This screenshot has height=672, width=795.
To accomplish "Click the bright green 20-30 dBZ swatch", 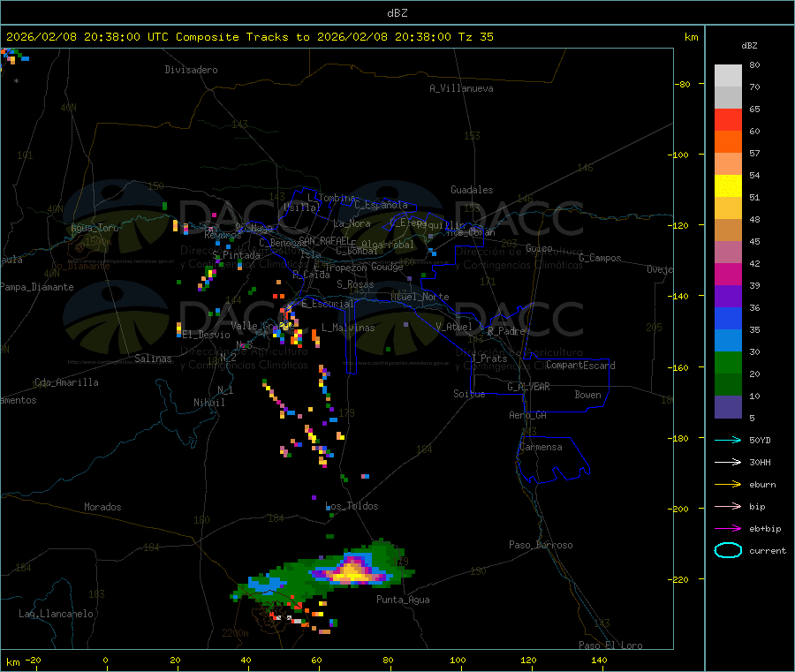I will coord(728,362).
